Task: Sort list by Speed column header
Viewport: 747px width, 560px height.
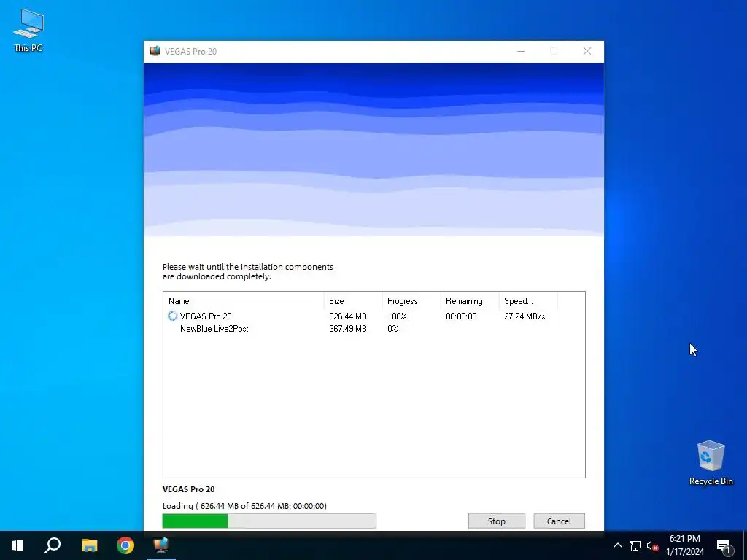Action: [528, 301]
